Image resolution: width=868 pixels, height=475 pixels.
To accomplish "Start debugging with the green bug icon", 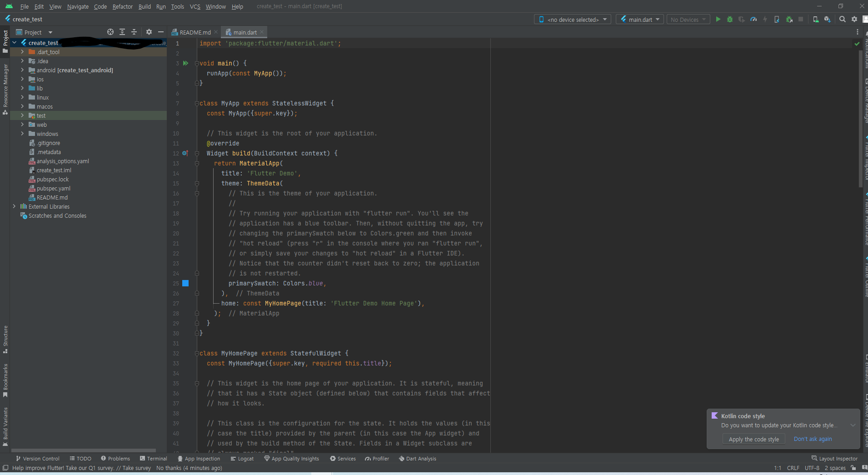I will 730,19.
